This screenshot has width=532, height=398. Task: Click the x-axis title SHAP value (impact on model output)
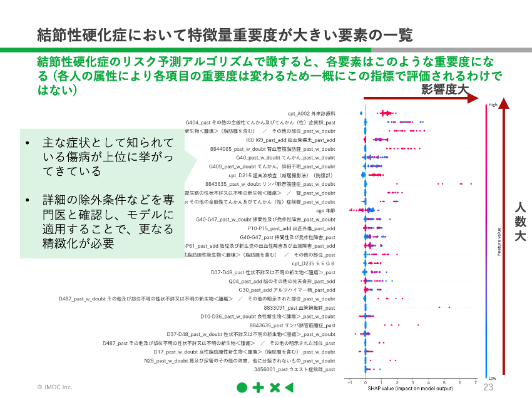(x=410, y=388)
